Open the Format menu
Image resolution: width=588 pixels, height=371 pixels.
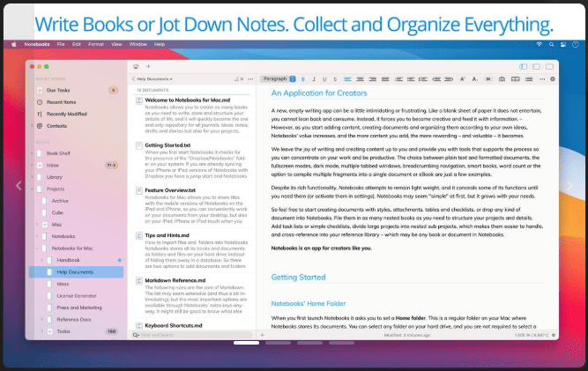click(x=96, y=44)
